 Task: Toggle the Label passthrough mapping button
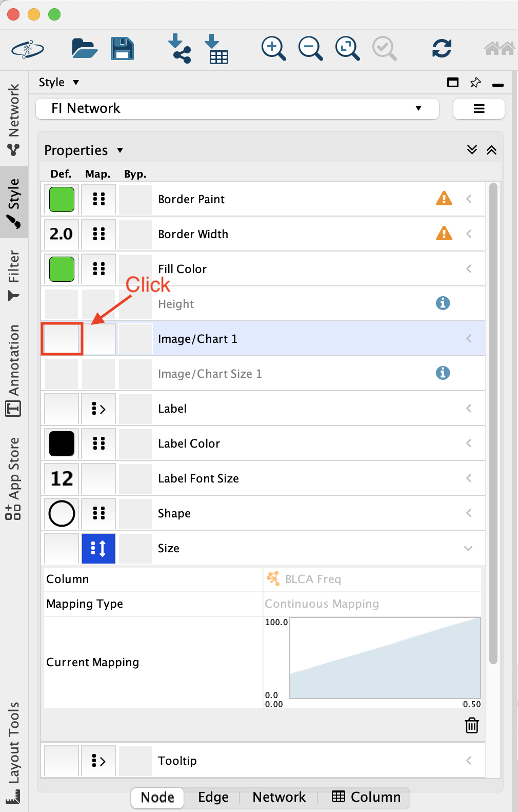[x=98, y=409]
